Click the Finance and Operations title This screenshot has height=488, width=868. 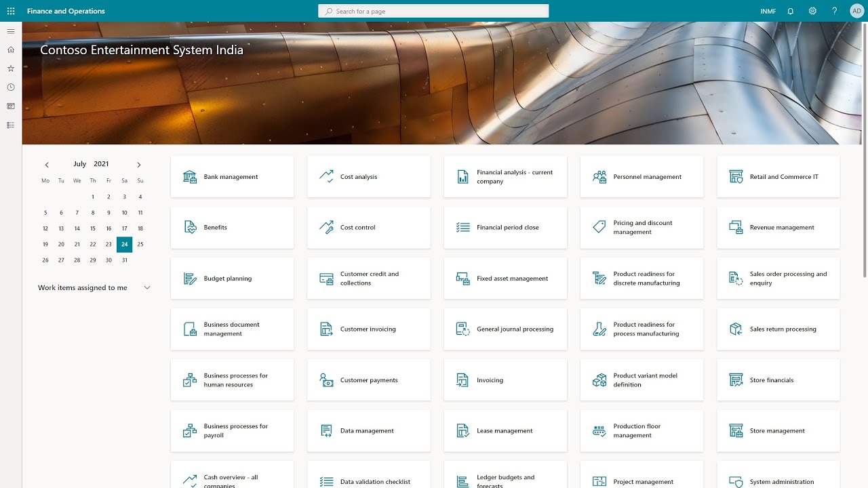(66, 12)
